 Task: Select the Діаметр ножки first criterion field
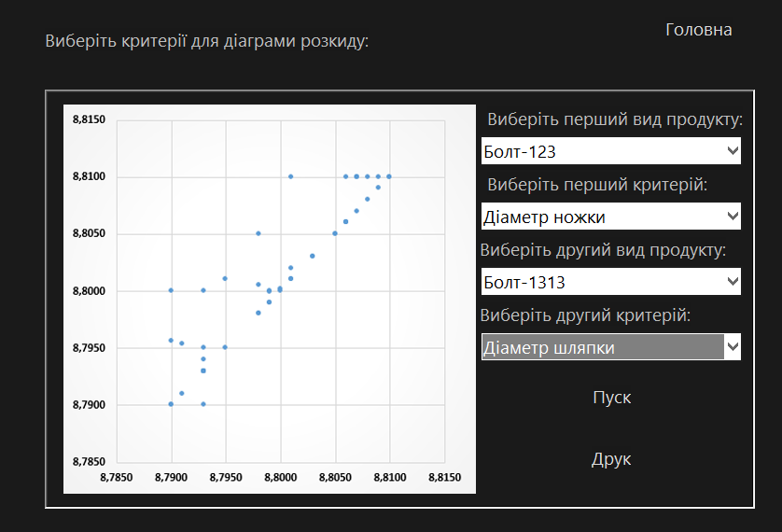611,217
